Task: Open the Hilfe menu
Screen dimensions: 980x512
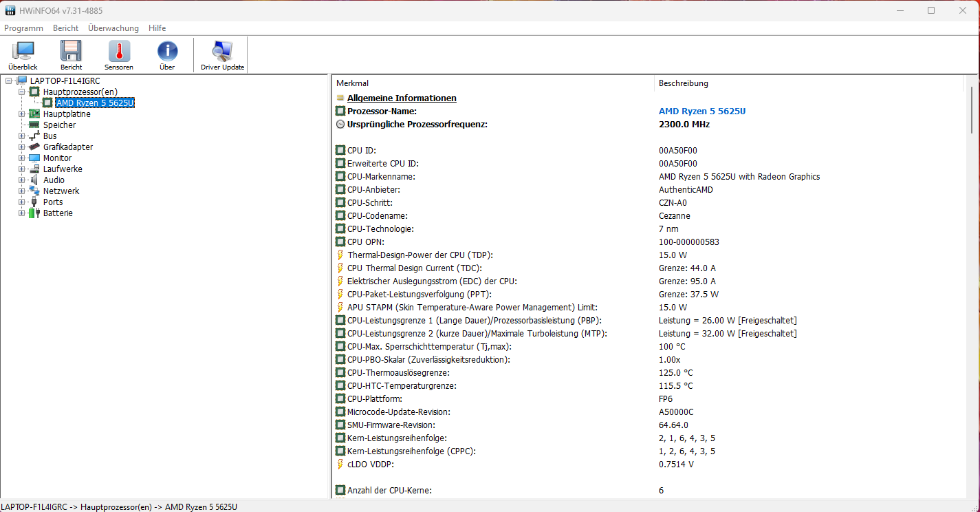Action: tap(157, 28)
